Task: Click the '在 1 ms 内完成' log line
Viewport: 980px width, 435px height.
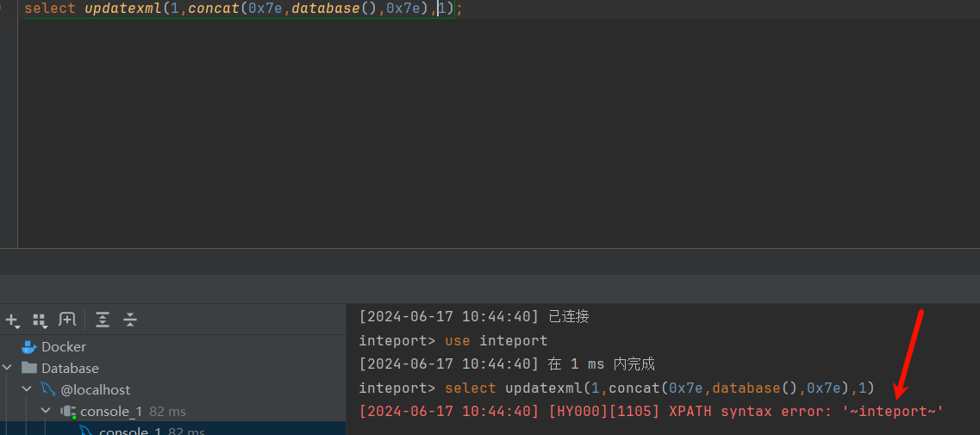Action: point(506,364)
